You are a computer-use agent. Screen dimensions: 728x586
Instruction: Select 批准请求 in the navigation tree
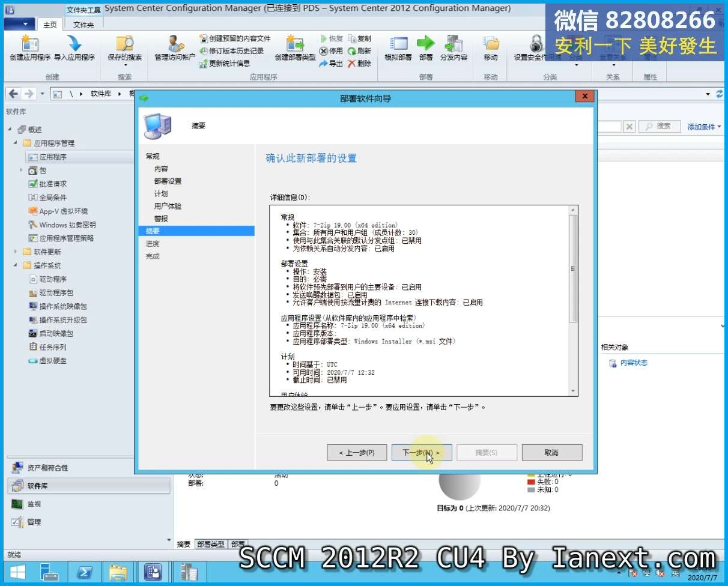coord(47,184)
